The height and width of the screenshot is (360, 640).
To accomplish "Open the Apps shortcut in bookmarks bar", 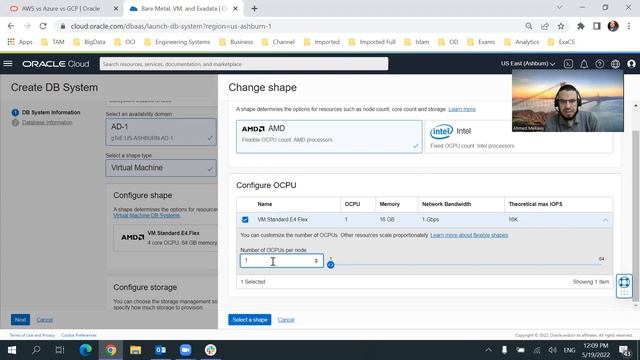I will pos(20,42).
